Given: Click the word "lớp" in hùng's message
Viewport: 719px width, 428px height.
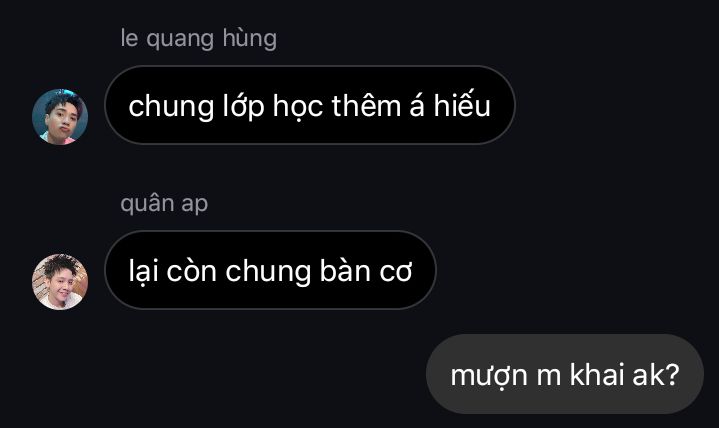Looking at the screenshot, I should click(243, 107).
